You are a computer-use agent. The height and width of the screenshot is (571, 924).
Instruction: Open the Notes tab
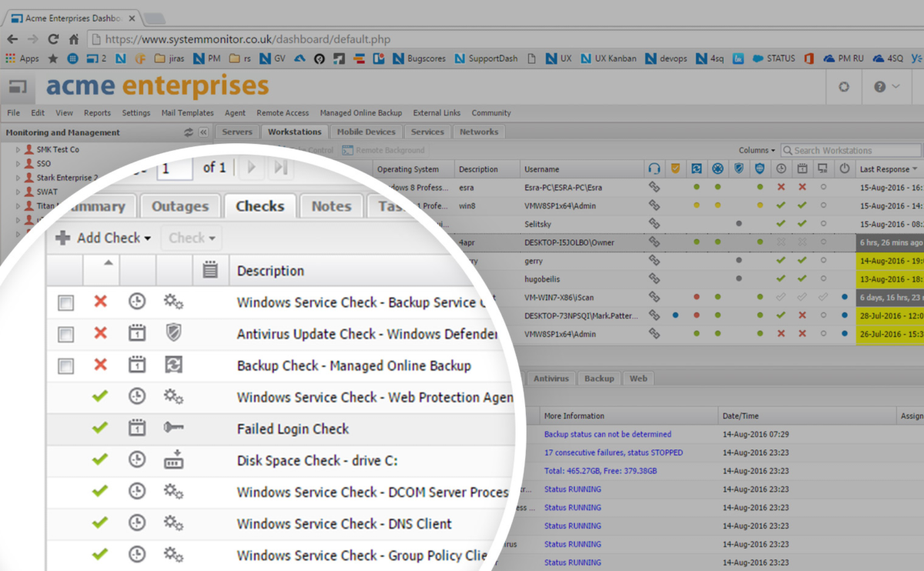(331, 206)
